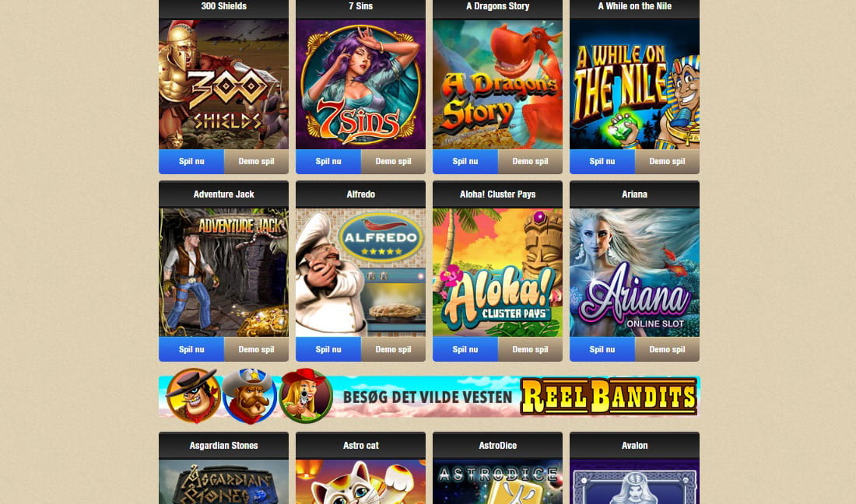This screenshot has height=504, width=856.
Task: Open the Reel Bandits promotional banner
Action: (429, 396)
